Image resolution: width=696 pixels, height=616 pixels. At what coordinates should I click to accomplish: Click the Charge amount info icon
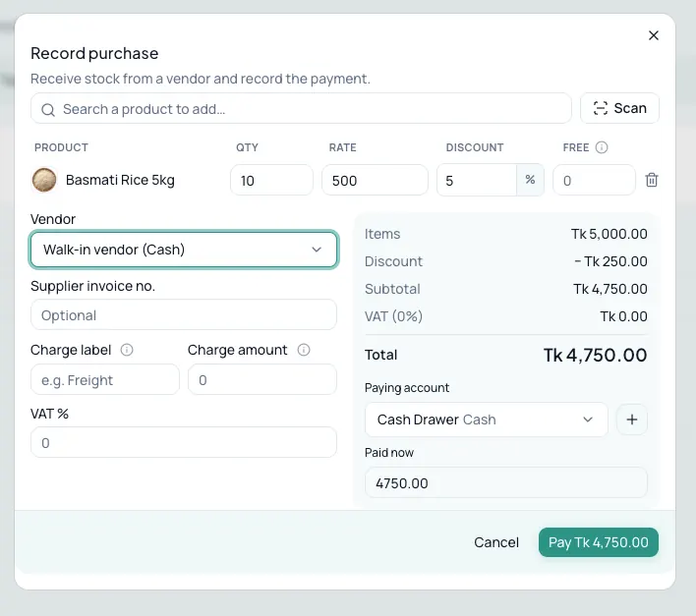[x=304, y=350]
